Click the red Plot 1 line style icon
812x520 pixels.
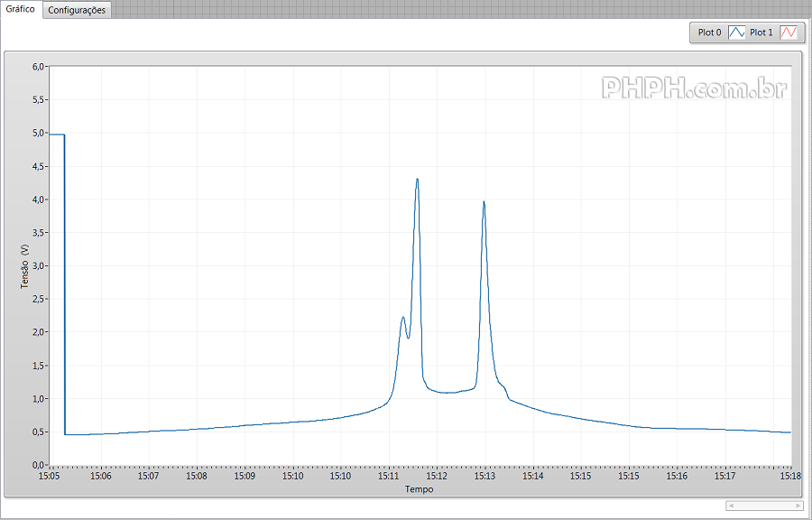pos(789,32)
